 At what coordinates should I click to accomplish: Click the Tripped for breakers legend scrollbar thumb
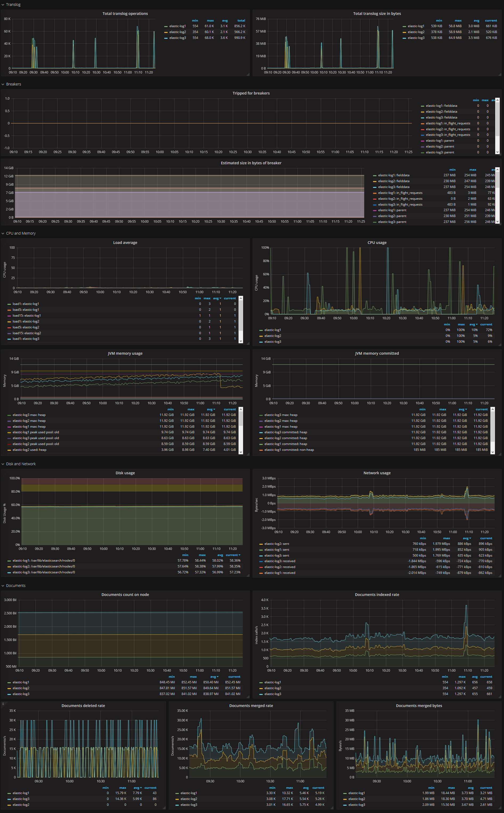tap(497, 119)
